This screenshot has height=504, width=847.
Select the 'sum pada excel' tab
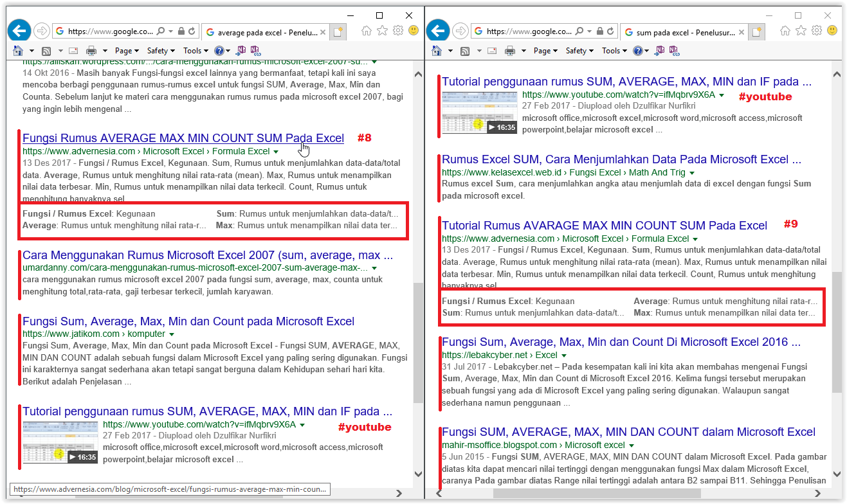point(684,32)
